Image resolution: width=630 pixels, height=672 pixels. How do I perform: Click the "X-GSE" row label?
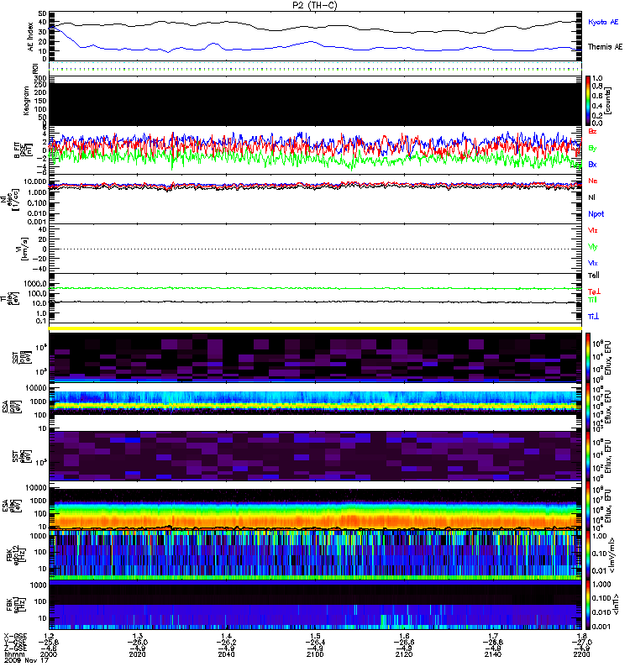(x=15, y=636)
